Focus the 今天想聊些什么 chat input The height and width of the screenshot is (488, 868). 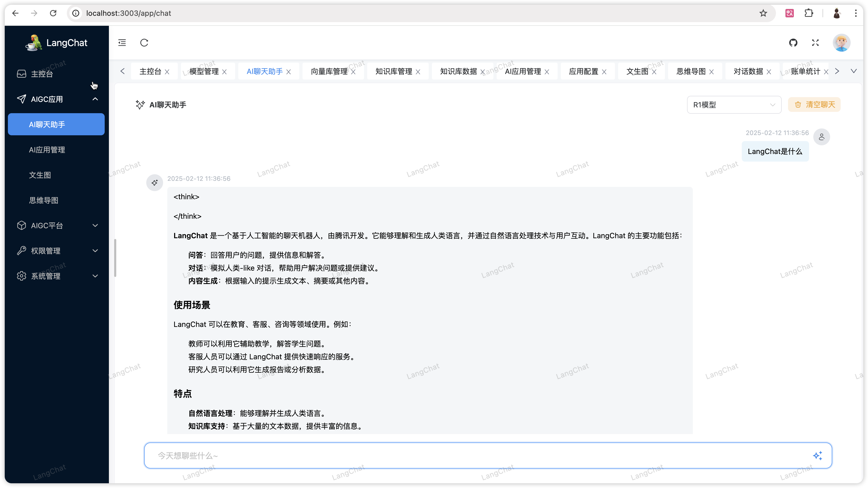(x=488, y=456)
